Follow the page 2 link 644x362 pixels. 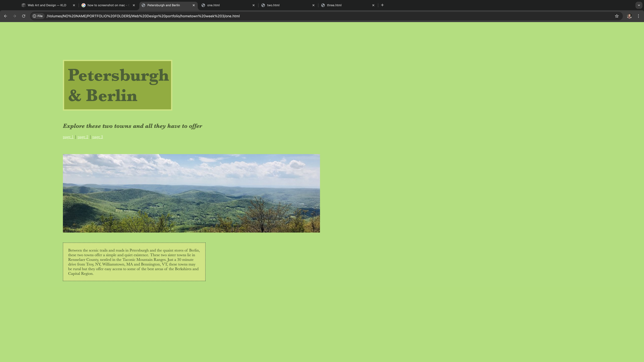(83, 137)
